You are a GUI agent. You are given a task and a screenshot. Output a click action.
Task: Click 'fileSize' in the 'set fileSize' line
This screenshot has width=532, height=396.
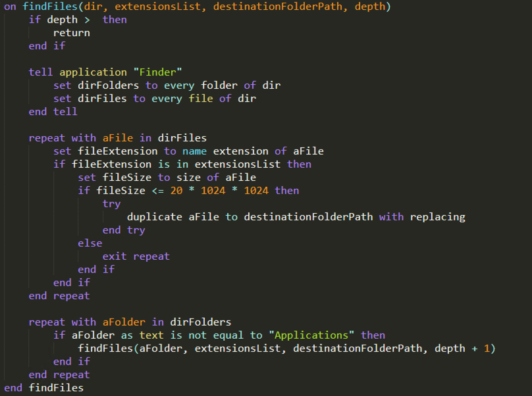click(x=127, y=178)
